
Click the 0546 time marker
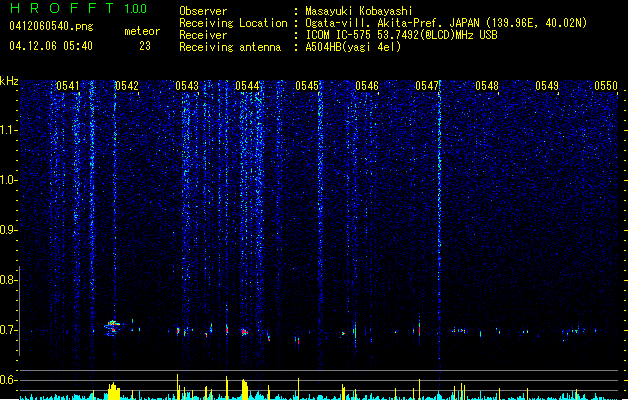[367, 85]
